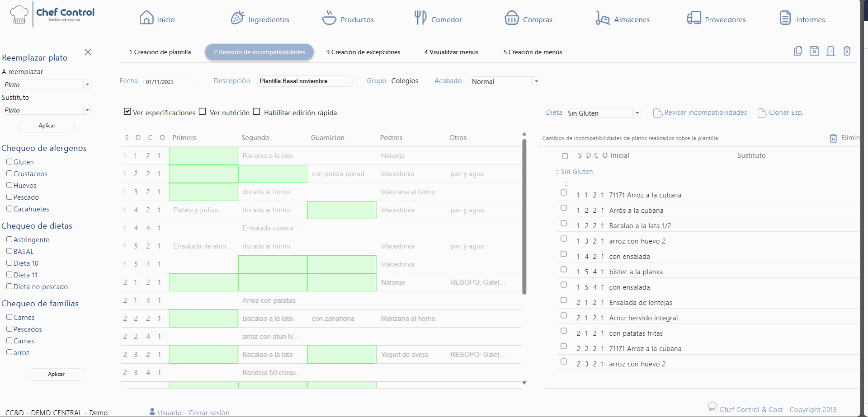The image size is (868, 417).
Task: Open Compras basket icon
Action: click(x=511, y=18)
